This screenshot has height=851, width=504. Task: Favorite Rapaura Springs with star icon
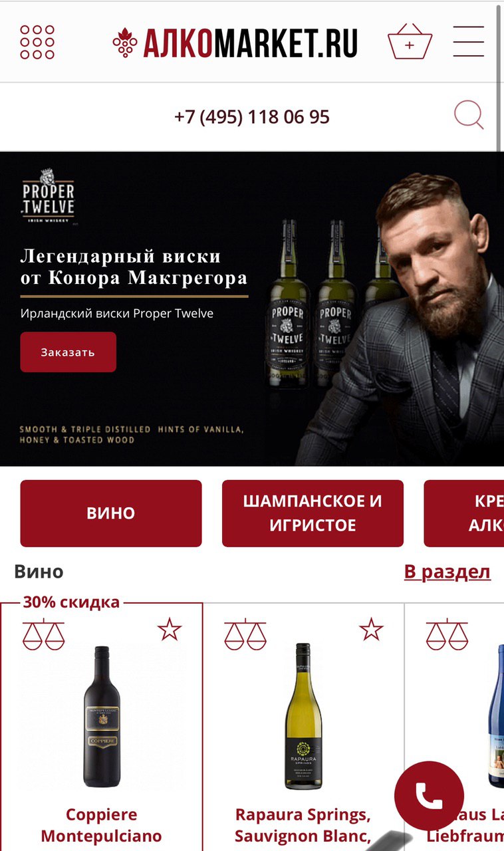pyautogui.click(x=371, y=629)
